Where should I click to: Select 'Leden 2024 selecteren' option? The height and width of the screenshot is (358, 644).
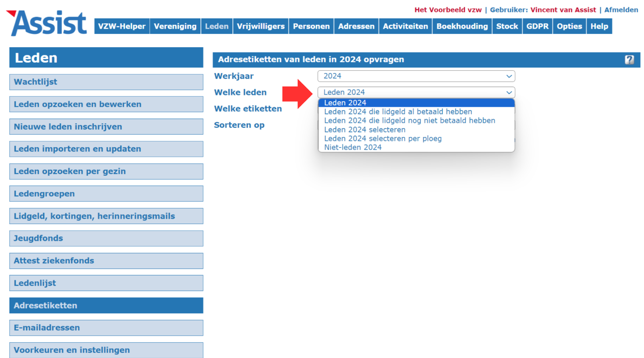pyautogui.click(x=365, y=130)
